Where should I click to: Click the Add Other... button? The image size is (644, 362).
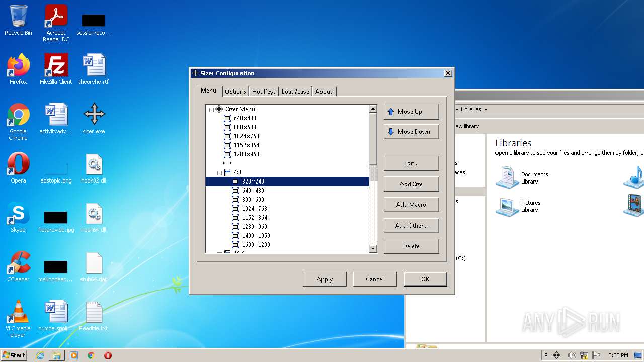(x=411, y=226)
